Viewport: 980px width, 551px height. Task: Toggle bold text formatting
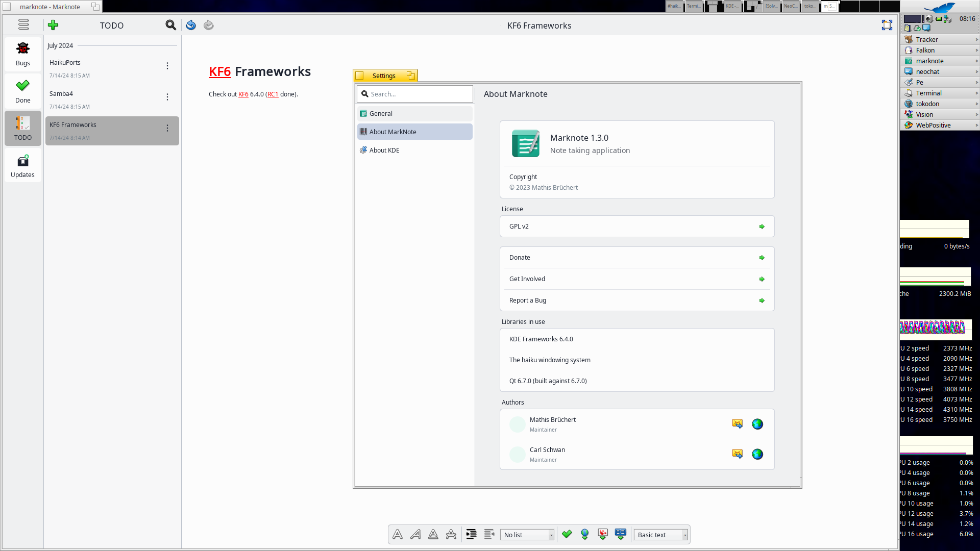(398, 534)
